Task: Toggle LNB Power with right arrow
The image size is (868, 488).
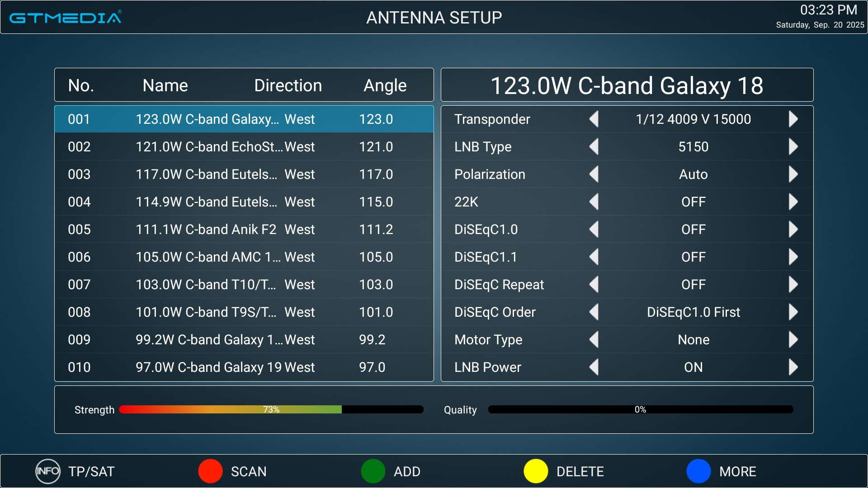Action: click(793, 367)
